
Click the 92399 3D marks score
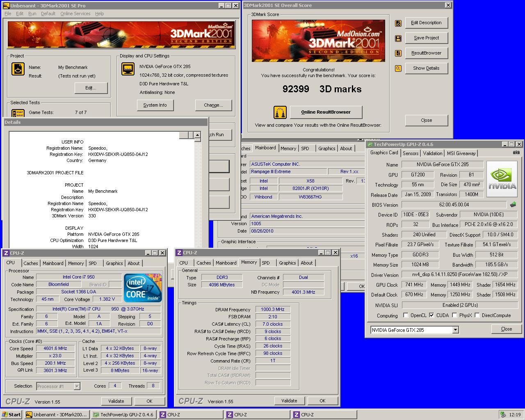point(322,89)
